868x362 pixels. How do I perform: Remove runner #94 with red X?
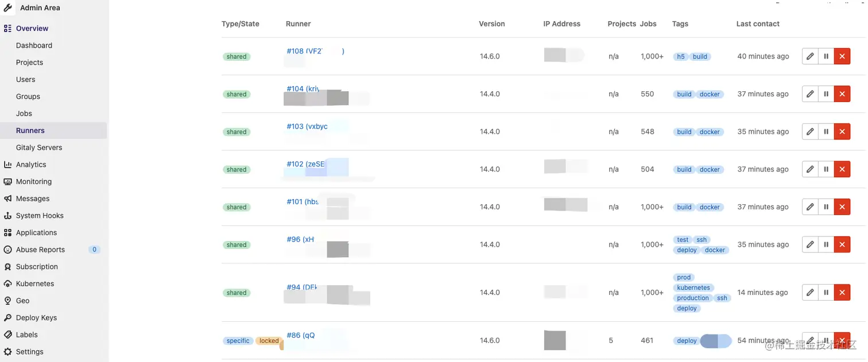point(842,293)
